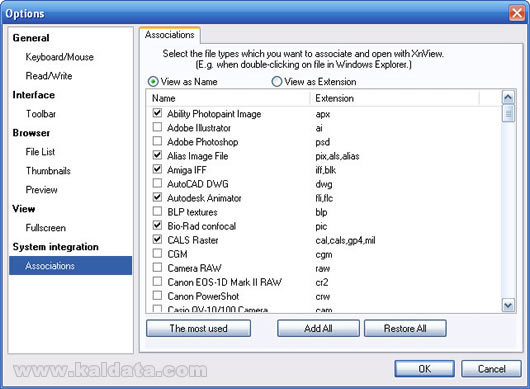Select the 'crw' extension text
The image size is (530, 389).
tap(322, 297)
